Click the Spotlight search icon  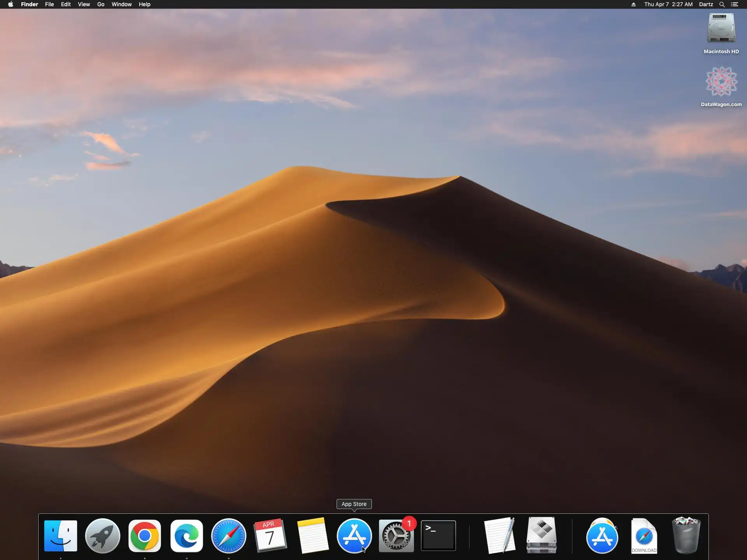722,4
